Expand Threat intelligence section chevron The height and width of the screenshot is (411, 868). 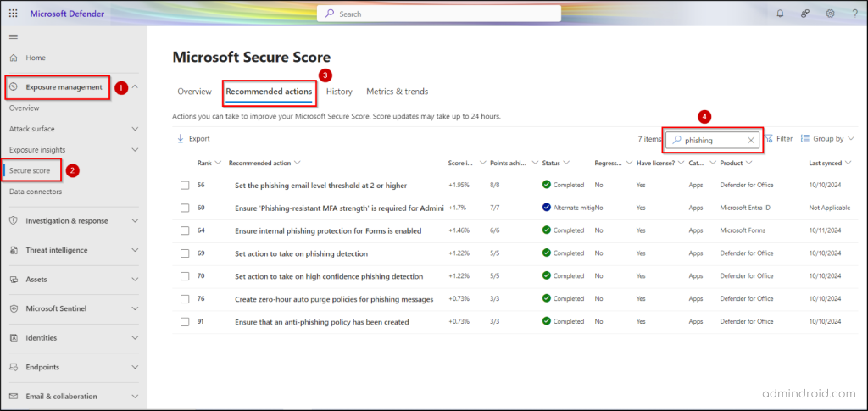point(135,250)
